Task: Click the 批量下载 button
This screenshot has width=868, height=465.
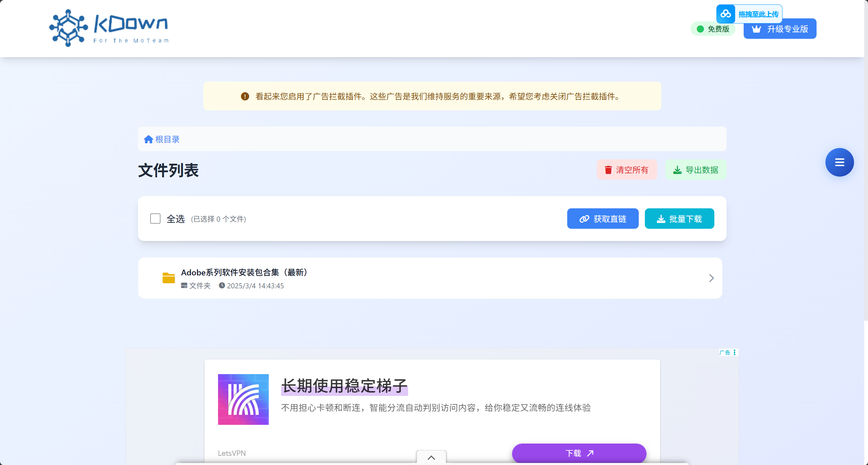Action: point(679,219)
